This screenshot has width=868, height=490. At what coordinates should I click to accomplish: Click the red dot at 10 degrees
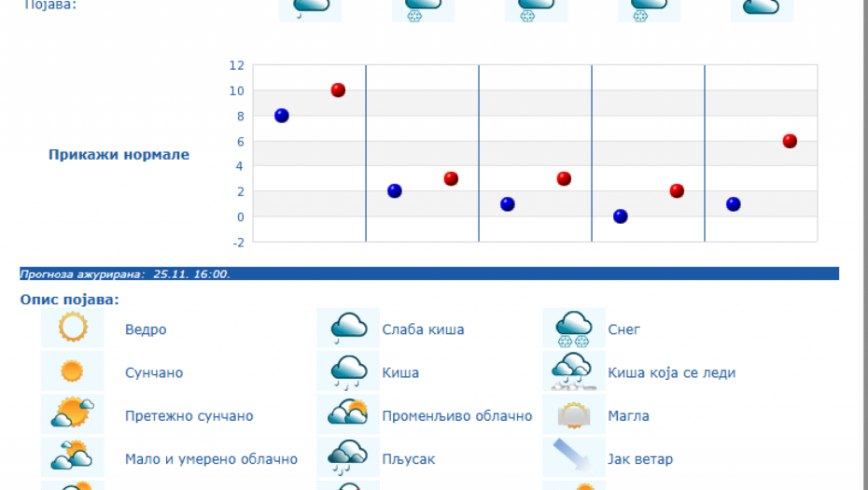(338, 91)
